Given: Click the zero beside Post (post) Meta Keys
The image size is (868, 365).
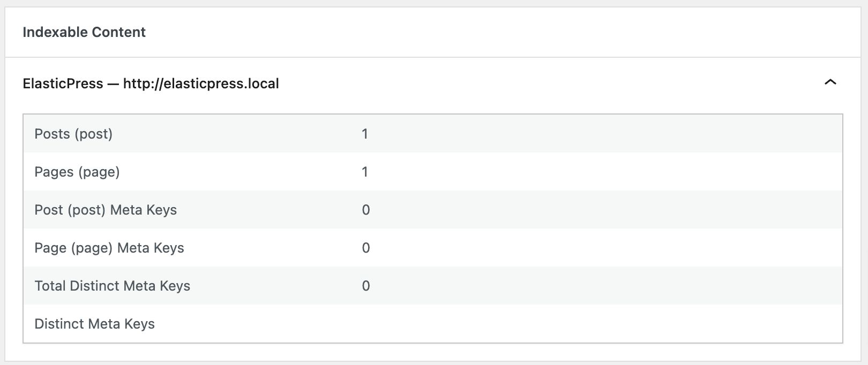Looking at the screenshot, I should [365, 210].
